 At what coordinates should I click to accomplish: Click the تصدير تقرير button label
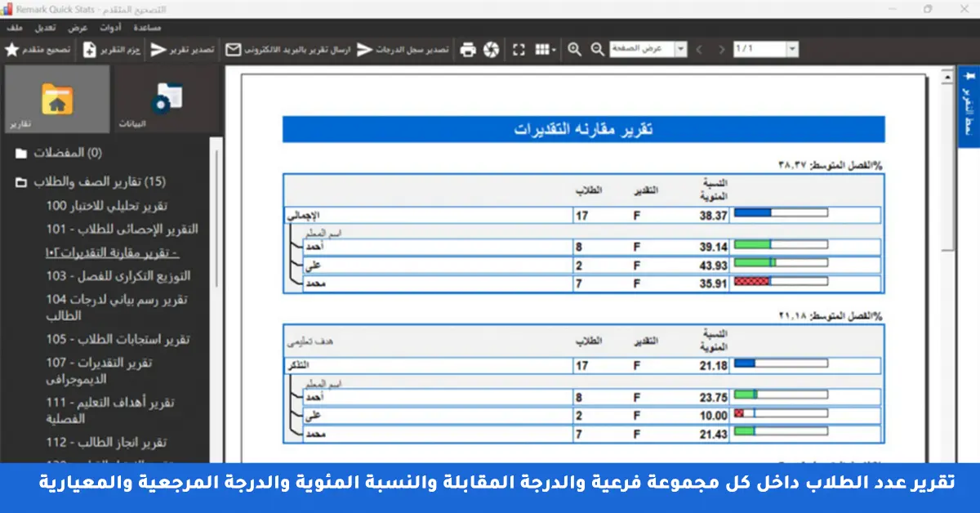[x=192, y=50]
